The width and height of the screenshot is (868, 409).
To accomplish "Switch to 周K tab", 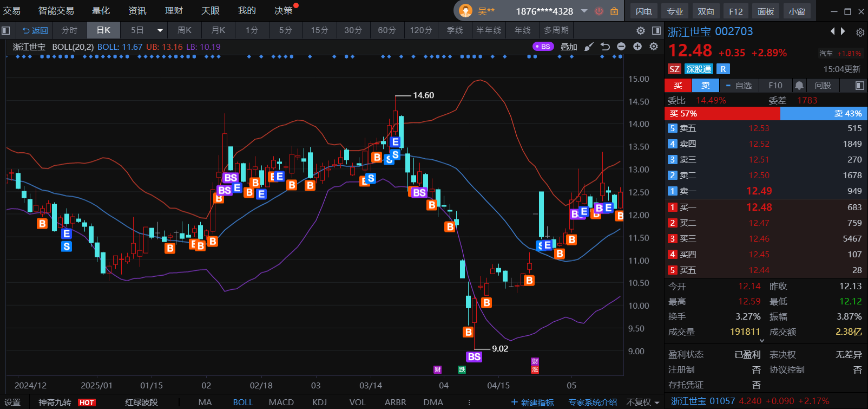I will tap(185, 30).
